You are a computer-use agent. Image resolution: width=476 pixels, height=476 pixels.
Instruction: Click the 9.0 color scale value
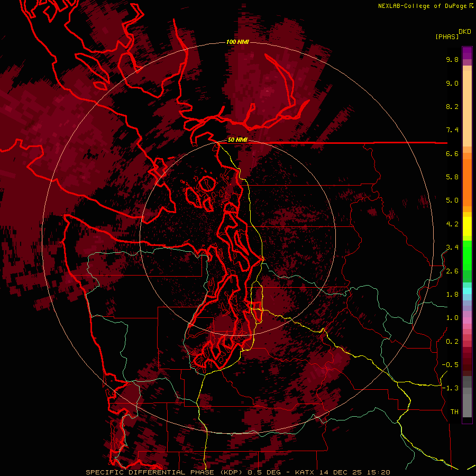[452, 83]
